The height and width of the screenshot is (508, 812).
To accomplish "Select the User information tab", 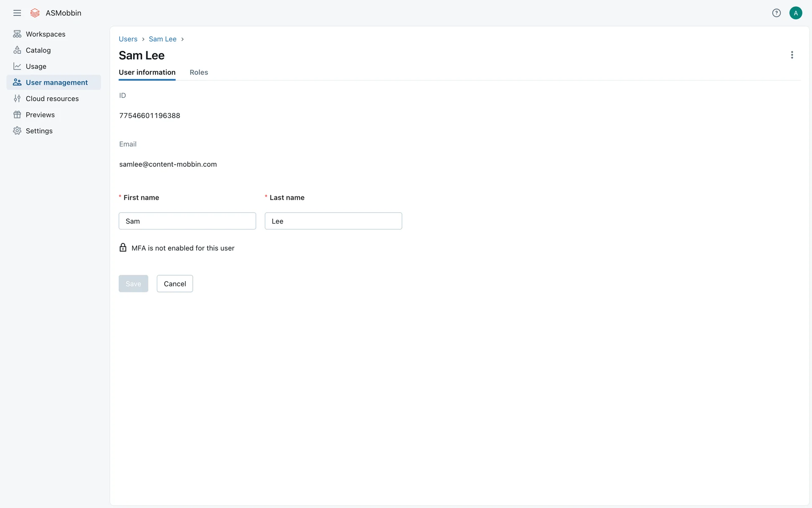I will [x=147, y=72].
